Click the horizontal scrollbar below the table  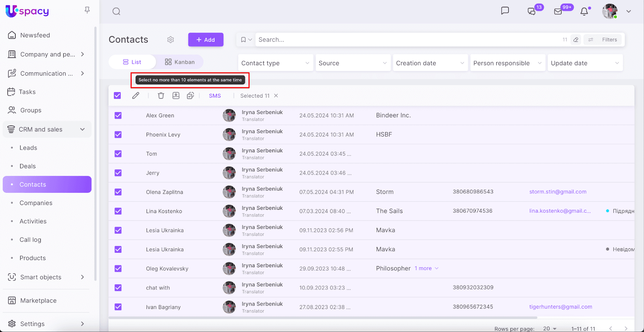322,318
